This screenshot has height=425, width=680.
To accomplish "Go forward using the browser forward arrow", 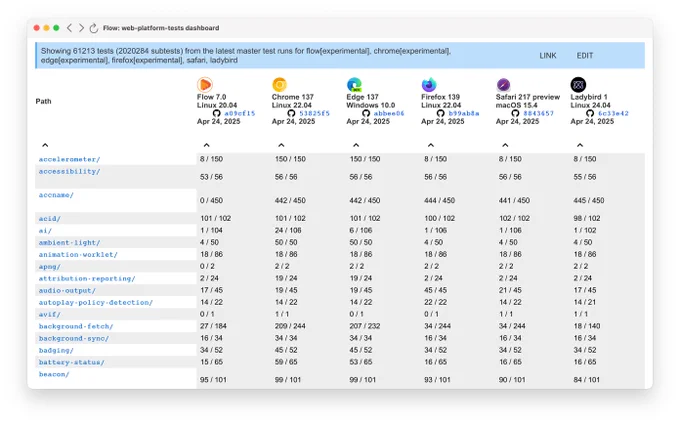I will point(81,28).
